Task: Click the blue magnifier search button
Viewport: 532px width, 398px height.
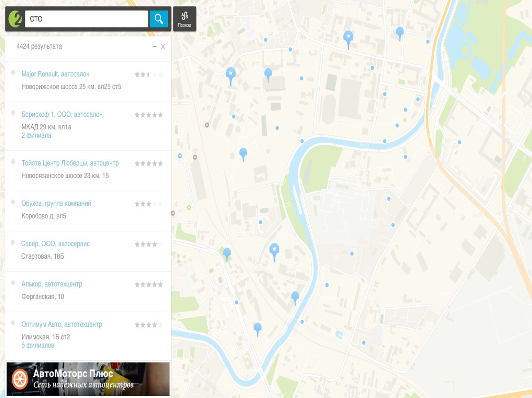Action: [x=158, y=19]
